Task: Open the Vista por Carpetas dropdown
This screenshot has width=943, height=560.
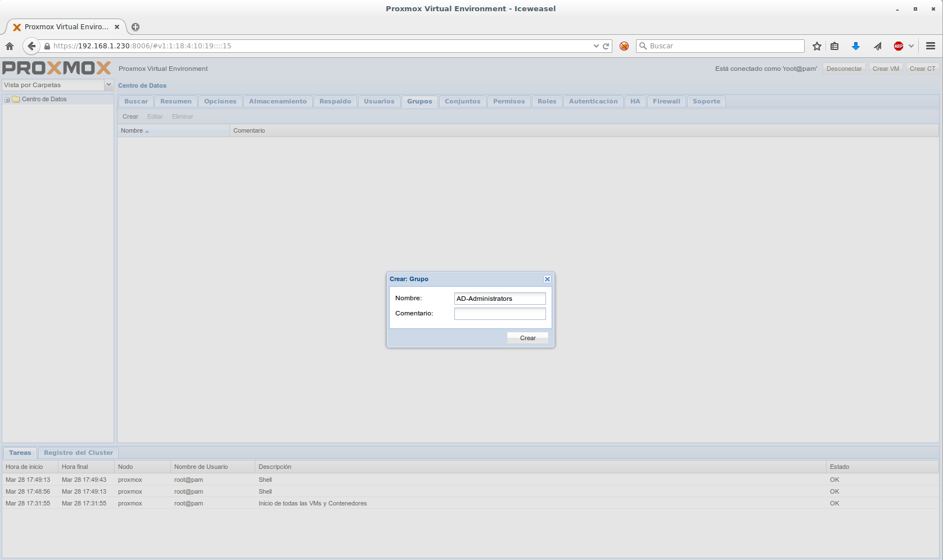Action: [109, 85]
